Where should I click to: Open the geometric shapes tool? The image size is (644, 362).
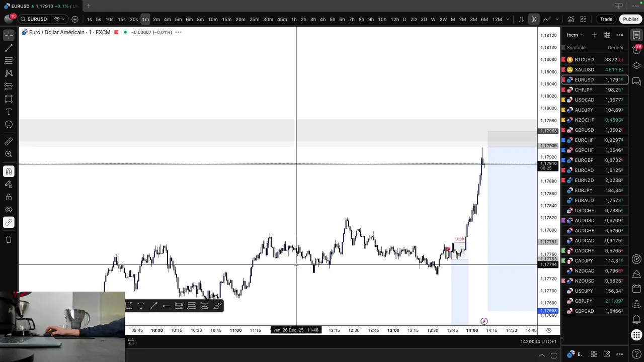[9, 99]
